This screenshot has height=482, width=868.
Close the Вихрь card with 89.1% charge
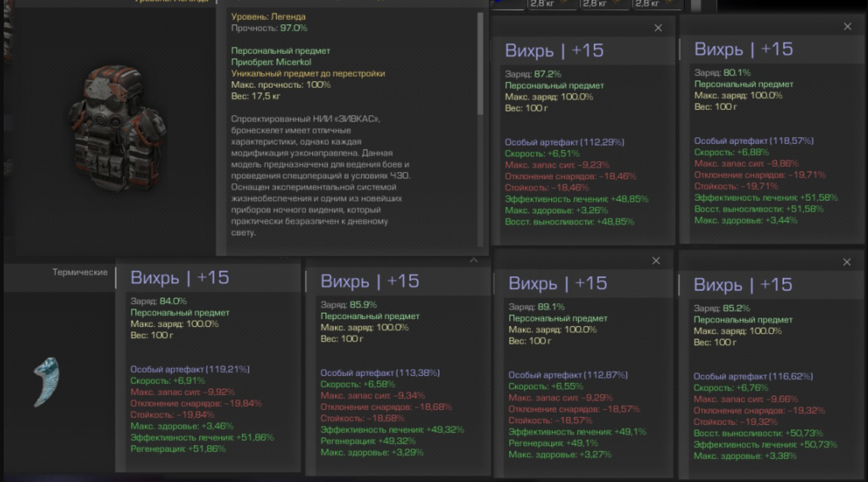[656, 260]
